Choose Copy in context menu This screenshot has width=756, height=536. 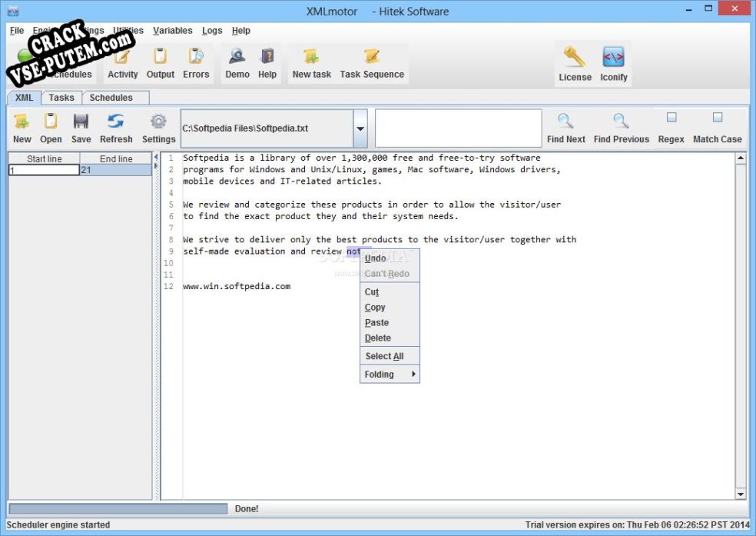(x=390, y=308)
